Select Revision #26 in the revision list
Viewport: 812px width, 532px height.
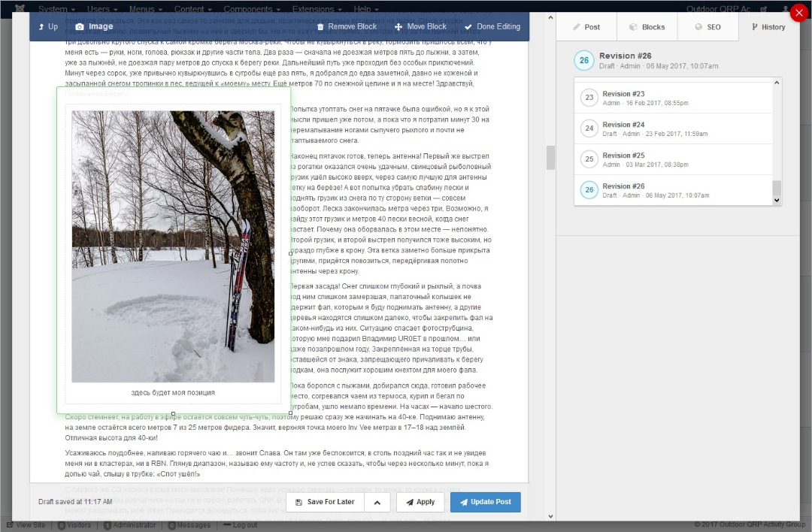[x=673, y=190]
